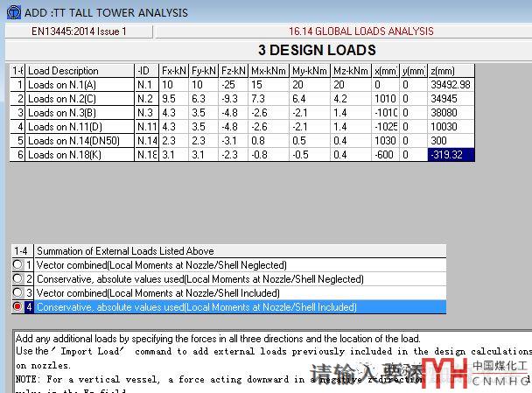The height and width of the screenshot is (393, 532).
Task: Click Mx value 15 in row 1
Action: (269, 85)
